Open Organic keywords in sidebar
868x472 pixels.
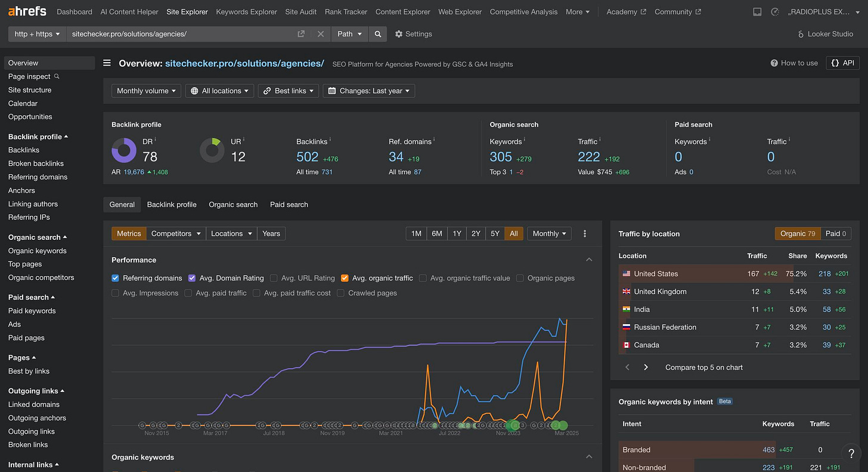pyautogui.click(x=38, y=251)
